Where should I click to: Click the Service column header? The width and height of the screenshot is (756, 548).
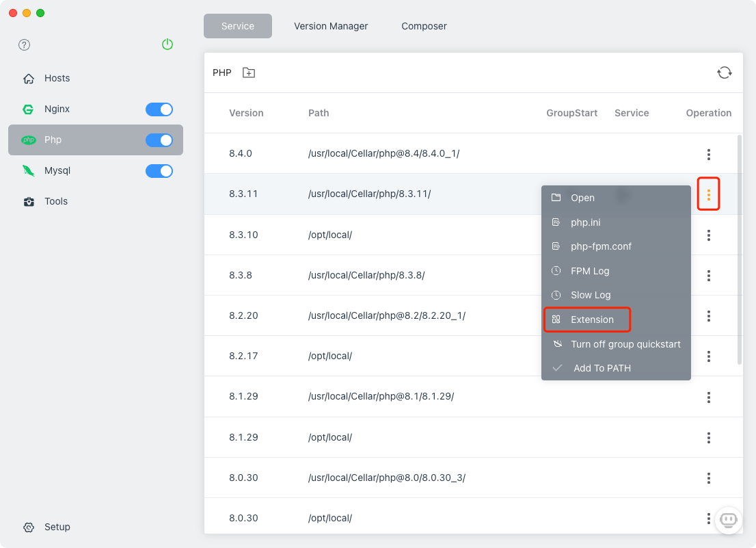(632, 113)
